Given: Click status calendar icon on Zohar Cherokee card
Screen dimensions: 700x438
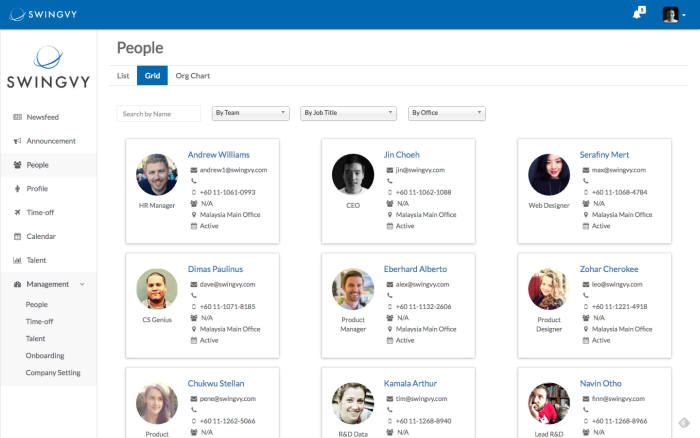Looking at the screenshot, I should [x=586, y=340].
